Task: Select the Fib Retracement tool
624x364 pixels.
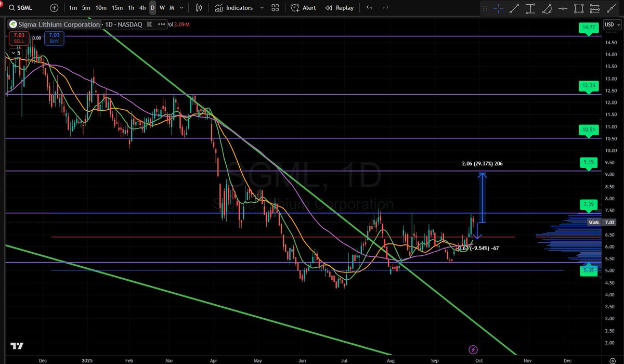Action: click(594, 8)
